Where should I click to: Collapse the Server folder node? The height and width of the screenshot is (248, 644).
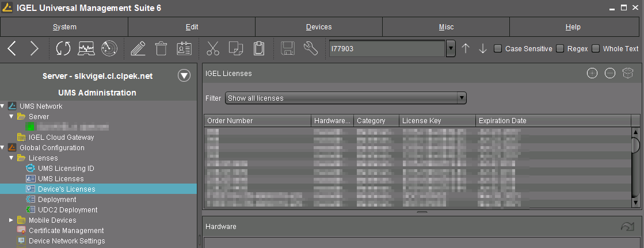(12, 117)
